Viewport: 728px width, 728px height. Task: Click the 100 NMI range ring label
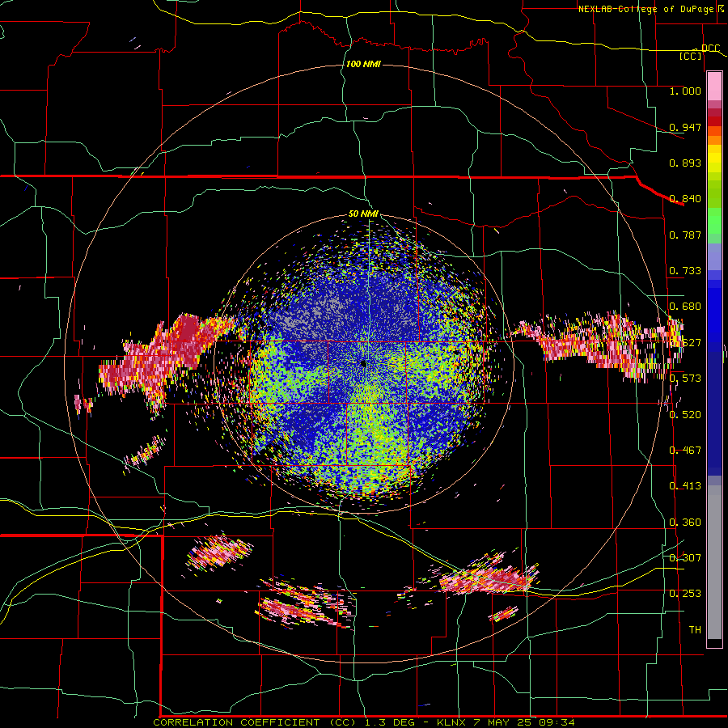(x=363, y=64)
